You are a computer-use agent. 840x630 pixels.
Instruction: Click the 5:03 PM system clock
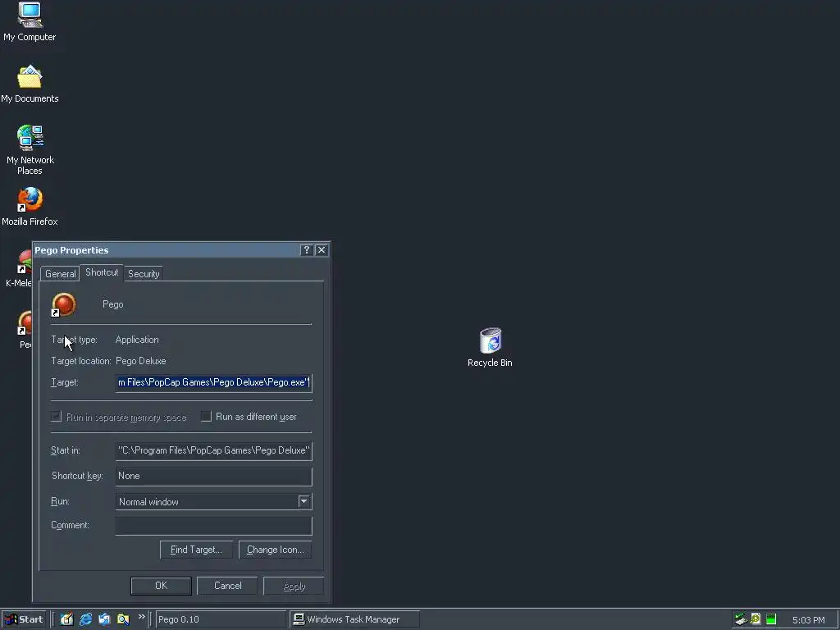pyautogui.click(x=808, y=620)
